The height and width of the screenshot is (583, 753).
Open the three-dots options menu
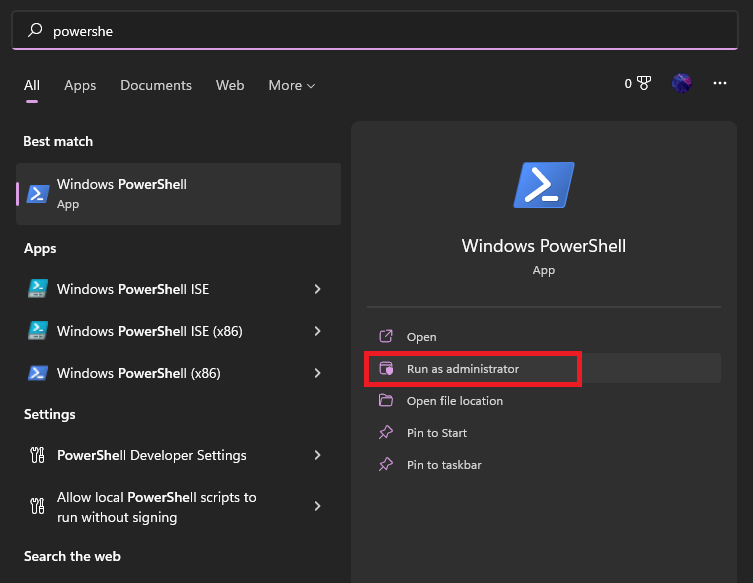pyautogui.click(x=719, y=83)
